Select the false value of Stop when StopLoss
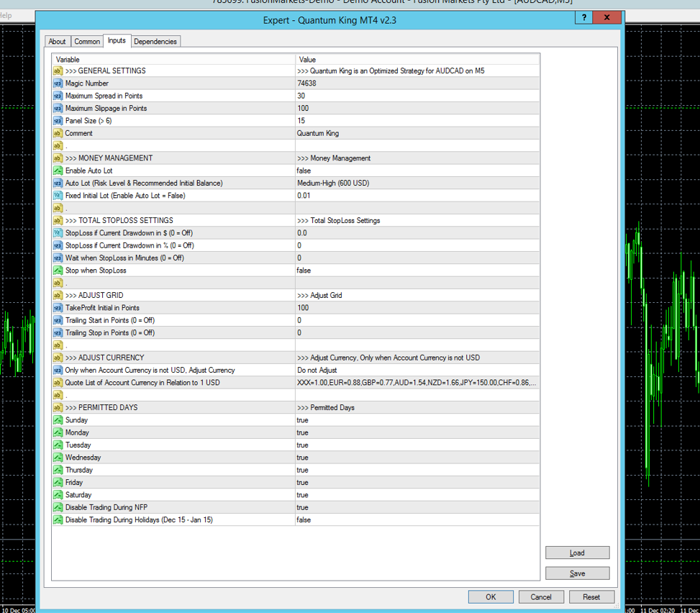 (304, 271)
